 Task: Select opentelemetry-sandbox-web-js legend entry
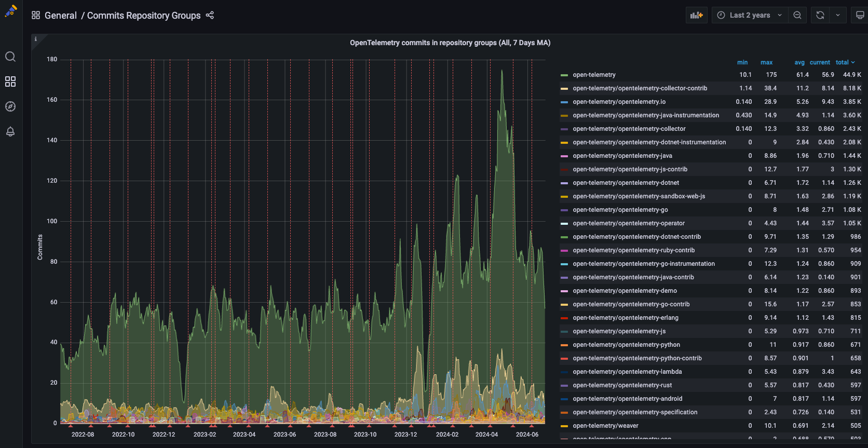tap(639, 196)
